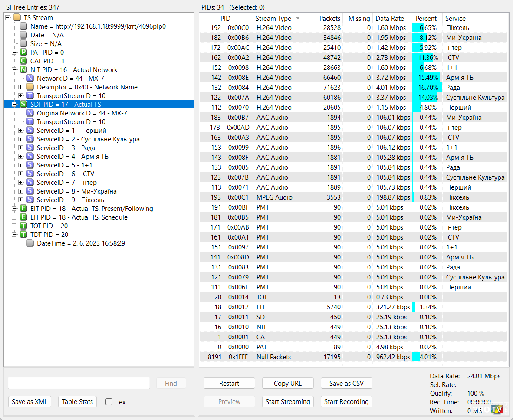Collapse the SDT PID = 17 node
This screenshot has height=420, width=513.
pyautogui.click(x=14, y=105)
